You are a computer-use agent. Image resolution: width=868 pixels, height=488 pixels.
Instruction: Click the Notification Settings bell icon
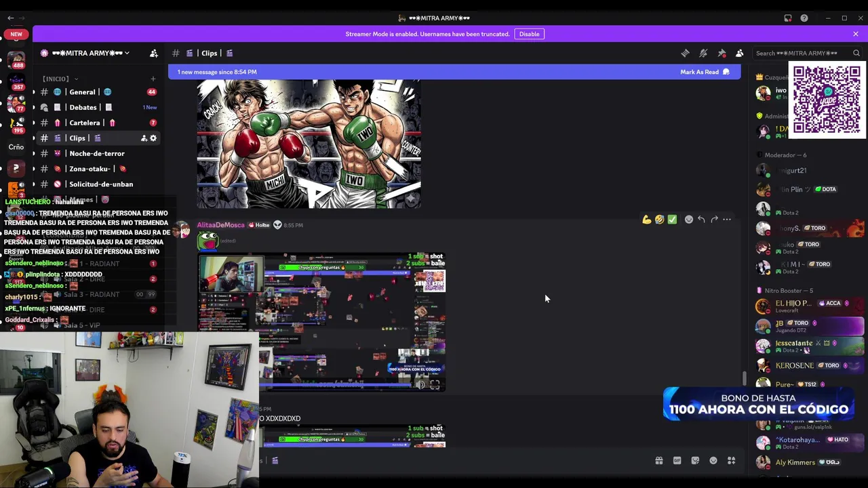tap(703, 53)
